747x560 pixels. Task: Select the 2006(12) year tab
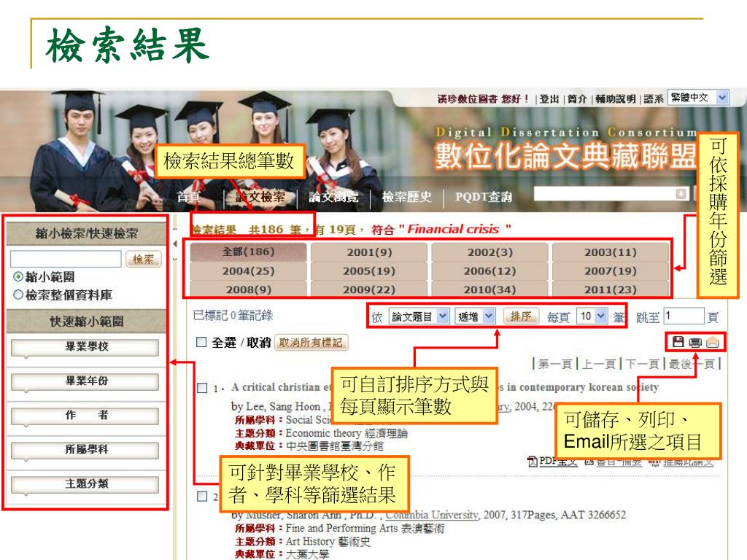point(489,271)
